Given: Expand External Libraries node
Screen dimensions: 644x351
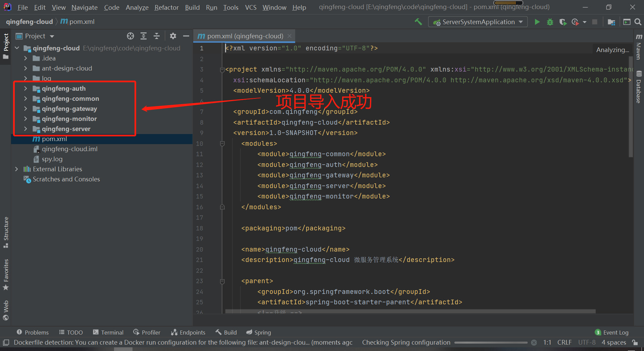Looking at the screenshot, I should point(16,169).
